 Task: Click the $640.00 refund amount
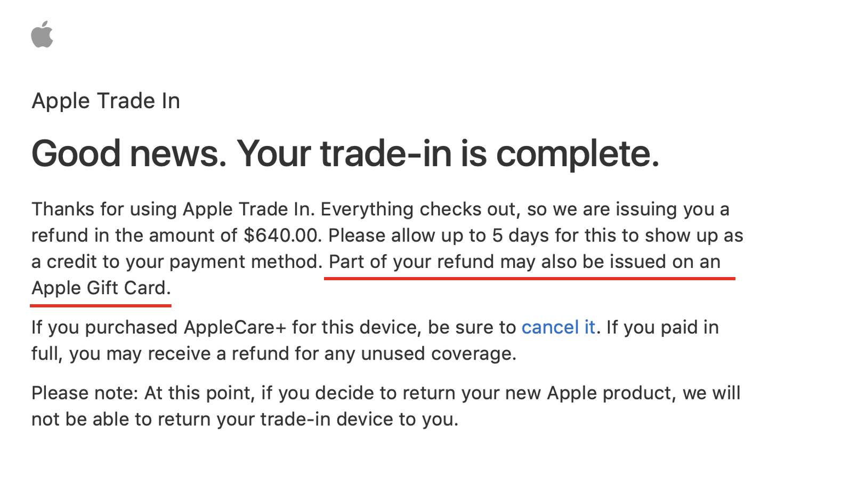pyautogui.click(x=280, y=235)
